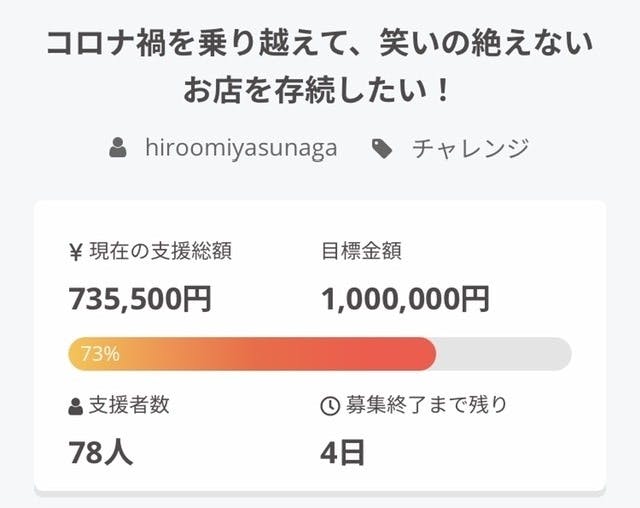Click the title's second line お店を存続したい！
The width and height of the screenshot is (640, 508).
point(320,93)
